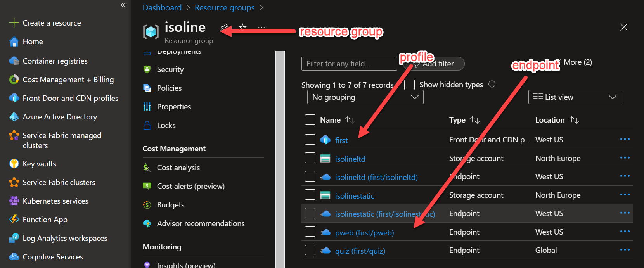Viewport: 644px width, 268px height.
Task: Check the isolinestatic endpoint row checkbox
Action: [x=310, y=213]
